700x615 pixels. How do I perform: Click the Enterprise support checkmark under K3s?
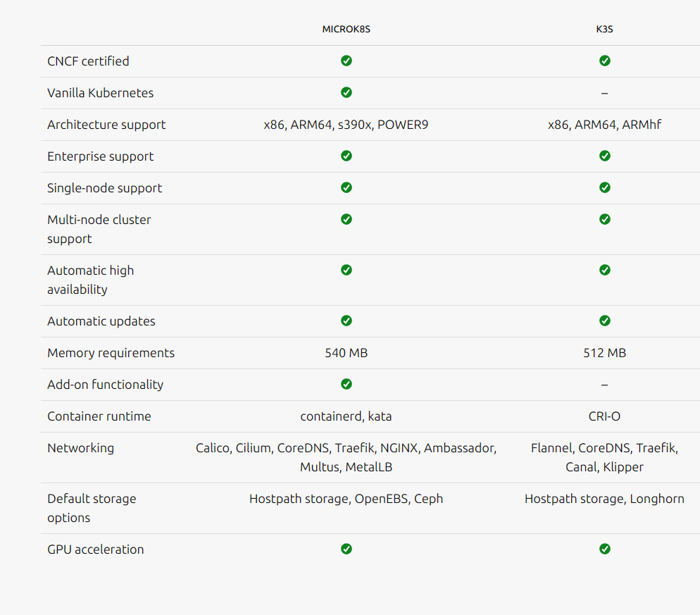pyautogui.click(x=604, y=156)
